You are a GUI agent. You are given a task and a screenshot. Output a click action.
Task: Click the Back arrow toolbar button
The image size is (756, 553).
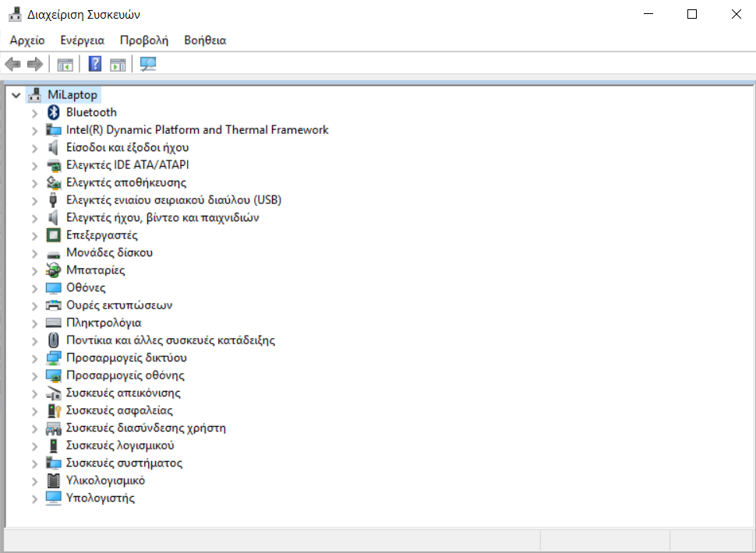coord(12,64)
